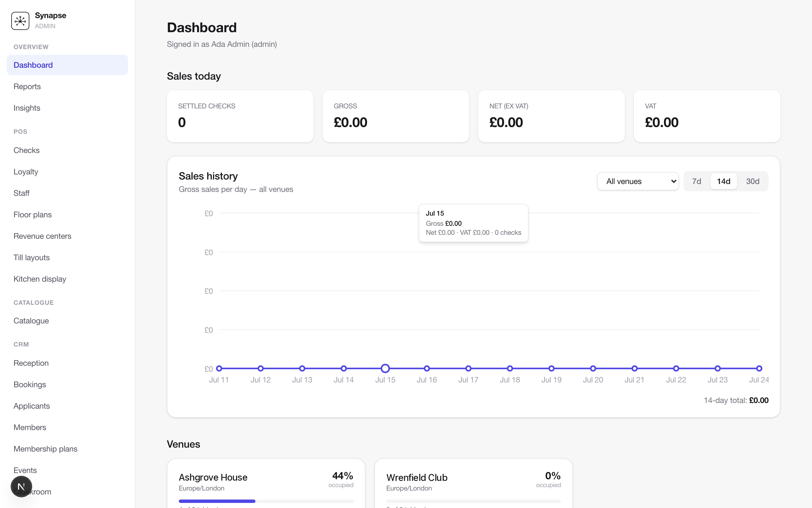Click the Synapse logo icon
The height and width of the screenshot is (508, 812).
point(20,21)
